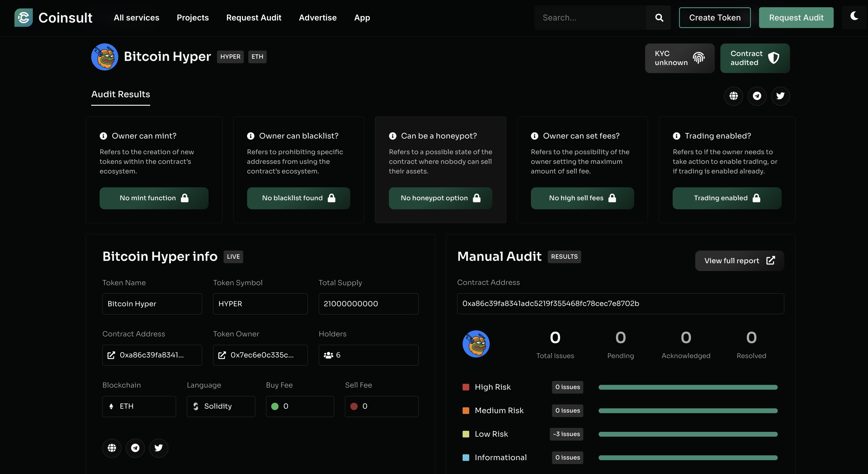Click info icon next to Owner can set fees

click(x=535, y=136)
